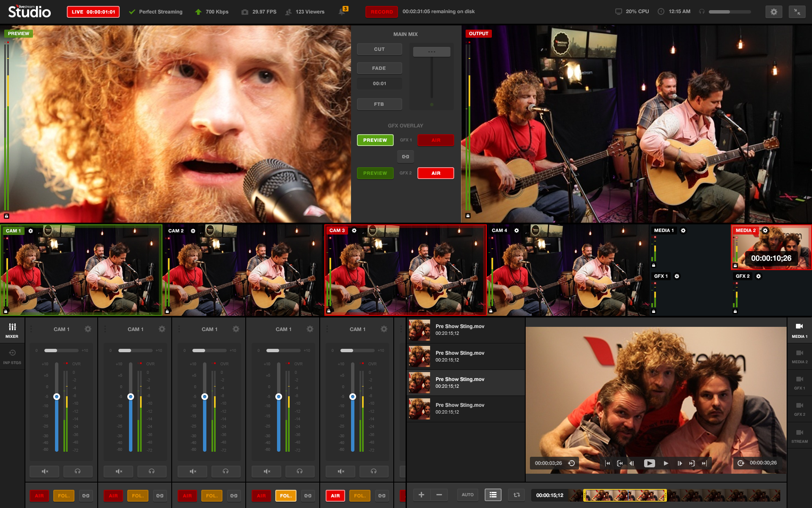
Task: Turn on AUTO playback mode
Action: point(467,494)
